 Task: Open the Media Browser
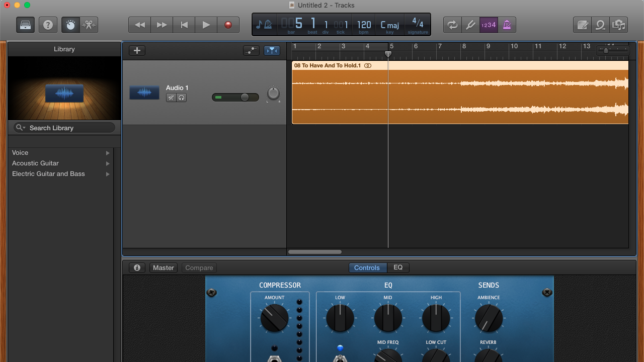coord(618,25)
